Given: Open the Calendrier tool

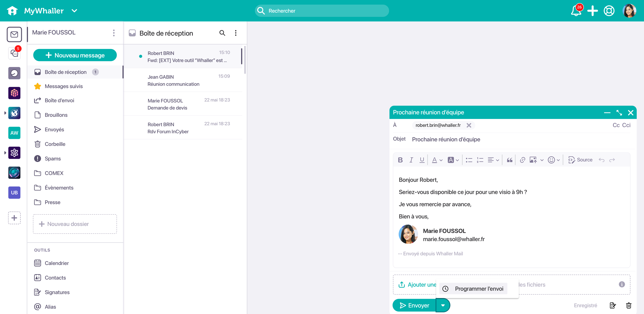Looking at the screenshot, I should pyautogui.click(x=75, y=263).
